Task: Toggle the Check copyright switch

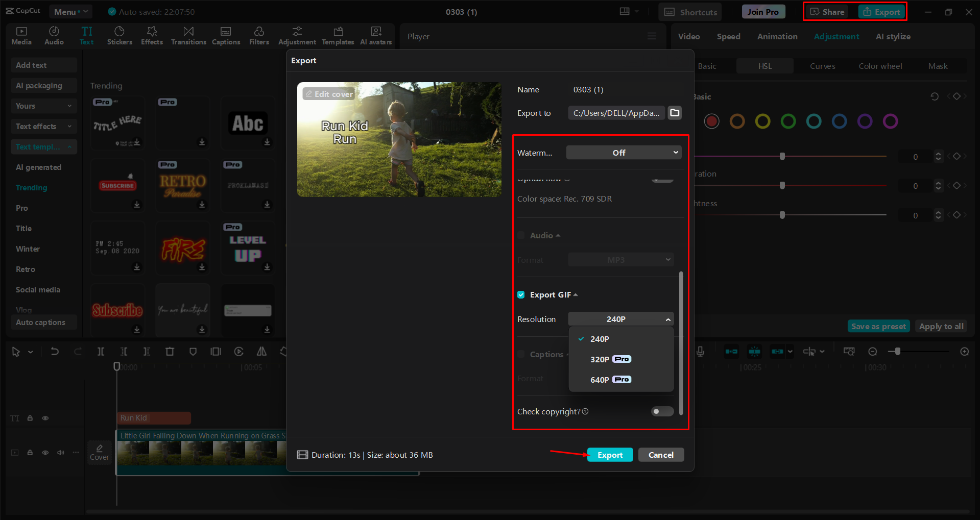Action: pos(662,411)
